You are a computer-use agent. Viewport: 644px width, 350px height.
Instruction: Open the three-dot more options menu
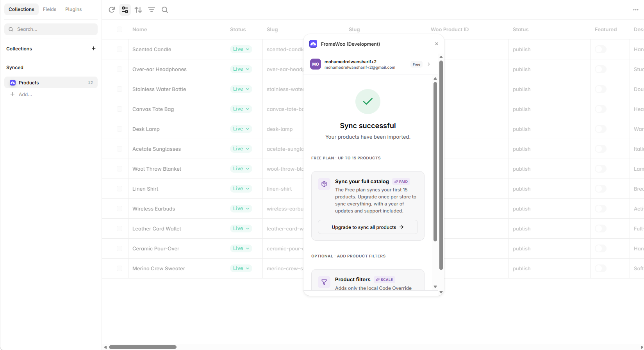636,10
